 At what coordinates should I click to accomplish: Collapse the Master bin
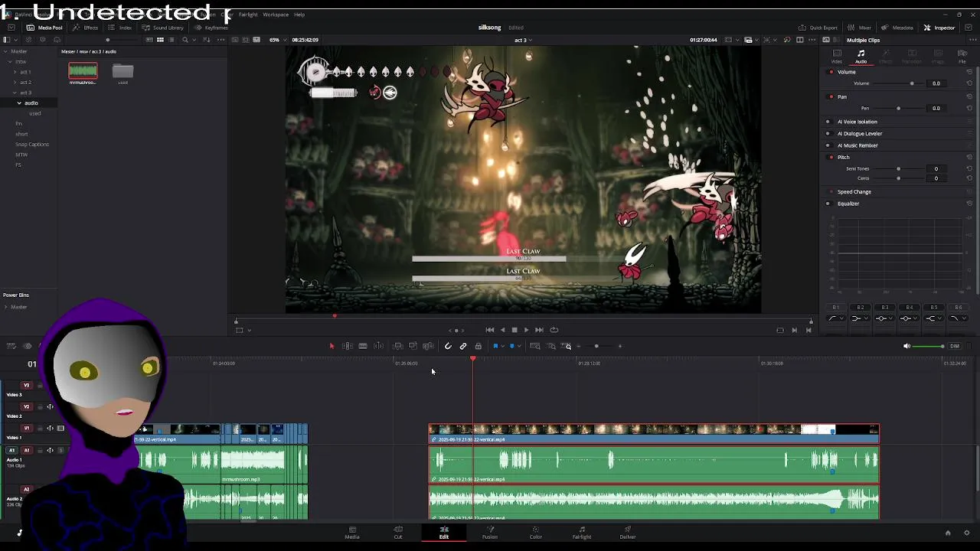coord(5,51)
